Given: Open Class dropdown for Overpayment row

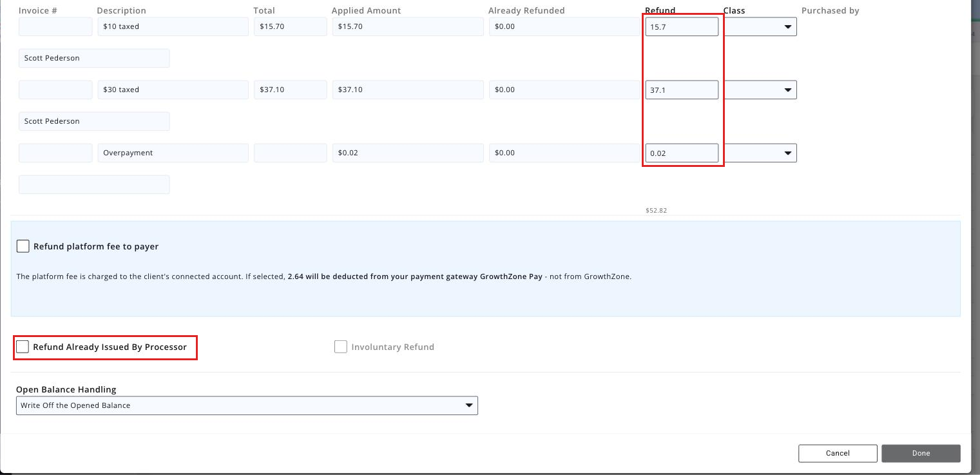Looking at the screenshot, I should [x=760, y=153].
